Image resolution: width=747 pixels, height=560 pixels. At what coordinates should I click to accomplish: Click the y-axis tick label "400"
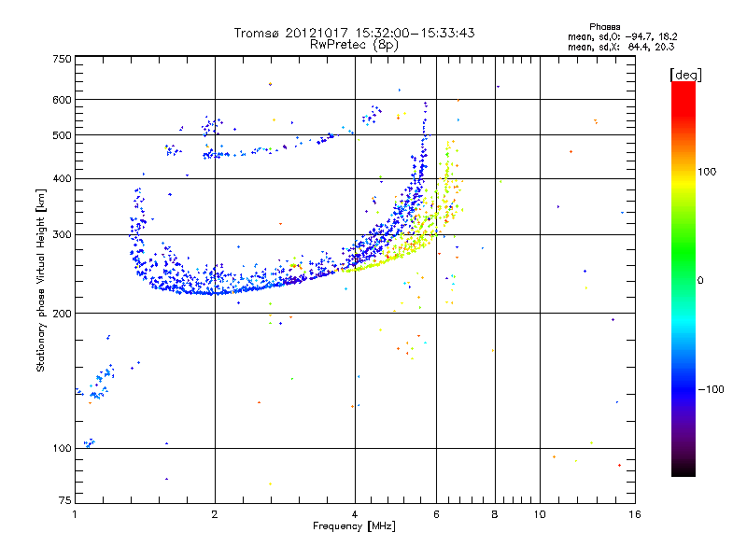pyautogui.click(x=62, y=179)
